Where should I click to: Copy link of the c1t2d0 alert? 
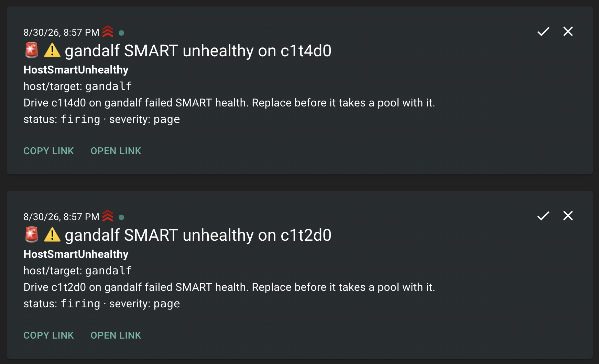(48, 335)
